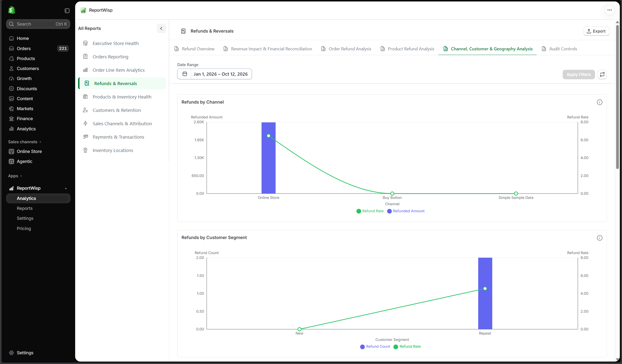622x364 pixels.
Task: Open Settings at the sidebar bottom
Action: click(38, 353)
